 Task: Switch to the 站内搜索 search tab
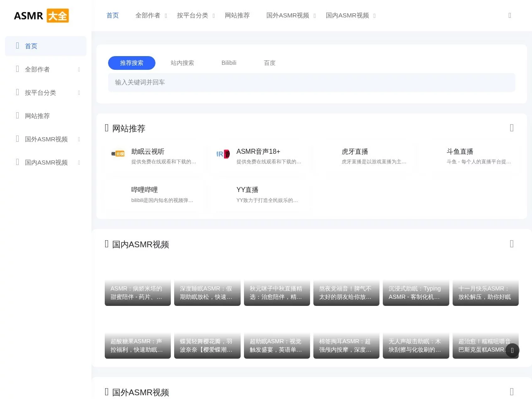tap(182, 63)
